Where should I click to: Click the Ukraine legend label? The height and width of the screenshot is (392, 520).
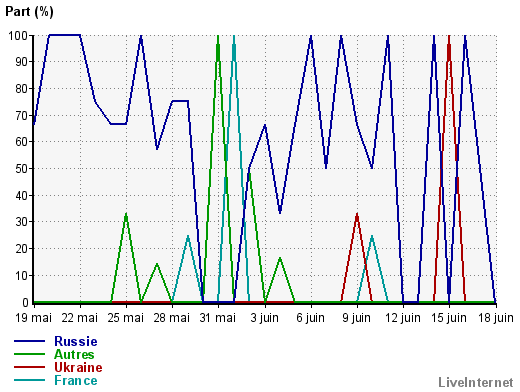[x=78, y=367]
